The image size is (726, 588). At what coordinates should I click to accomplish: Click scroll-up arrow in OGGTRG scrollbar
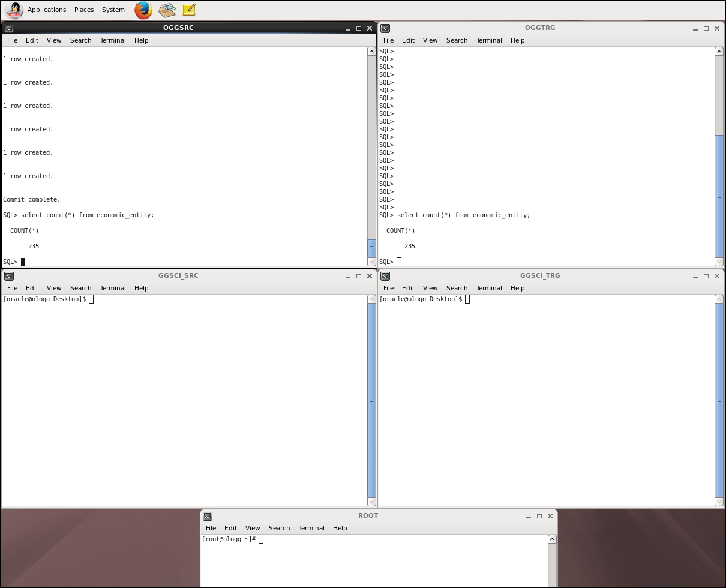coord(719,52)
